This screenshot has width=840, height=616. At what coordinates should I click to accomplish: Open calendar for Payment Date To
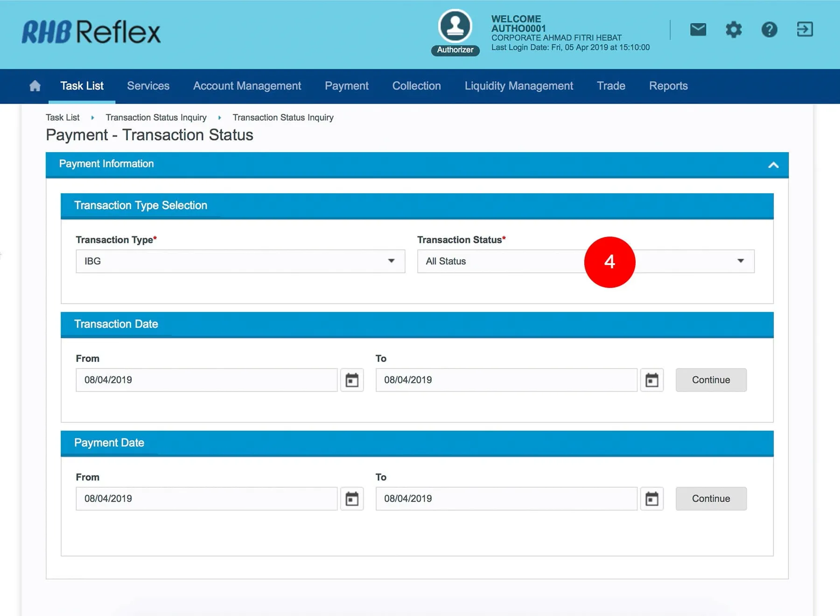(651, 499)
